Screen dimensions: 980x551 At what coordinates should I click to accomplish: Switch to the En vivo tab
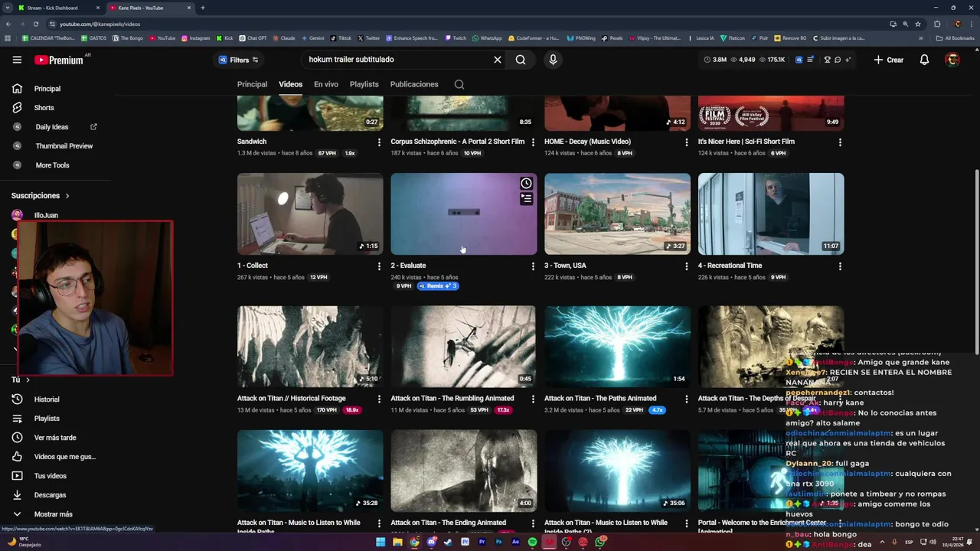coord(326,84)
